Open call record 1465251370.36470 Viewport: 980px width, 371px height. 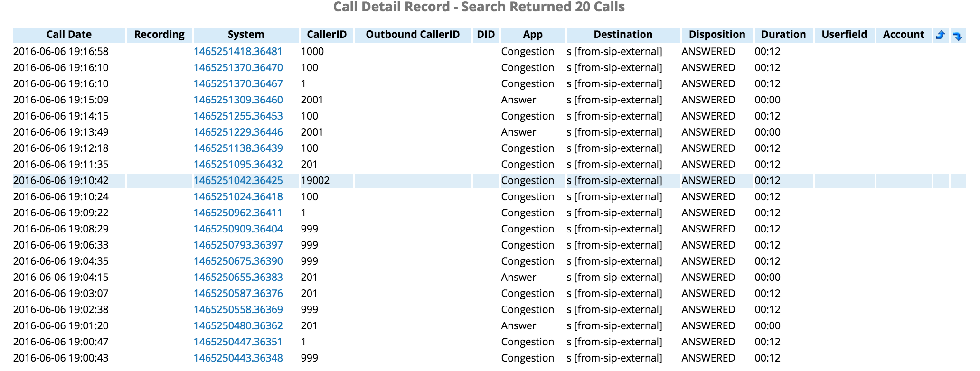(238, 67)
